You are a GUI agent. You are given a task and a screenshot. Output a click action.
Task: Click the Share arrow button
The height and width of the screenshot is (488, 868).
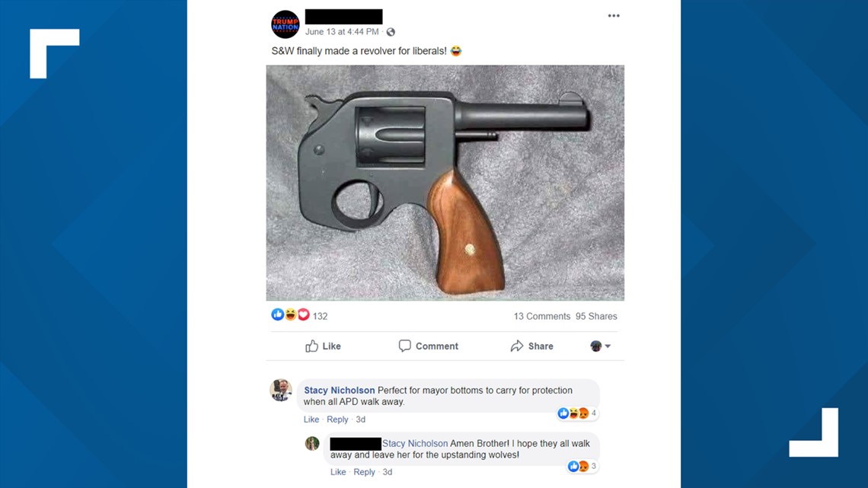pyautogui.click(x=532, y=346)
